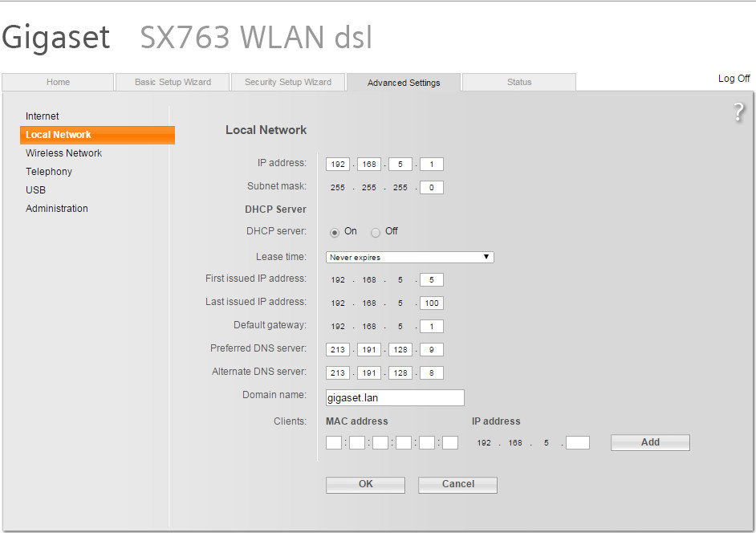This screenshot has height=533, width=756.
Task: Click the Subnet mask last octet field
Action: 432,188
